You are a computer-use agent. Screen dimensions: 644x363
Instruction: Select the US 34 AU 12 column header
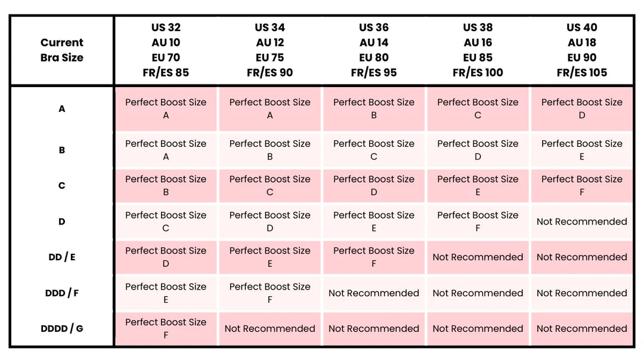point(270,50)
